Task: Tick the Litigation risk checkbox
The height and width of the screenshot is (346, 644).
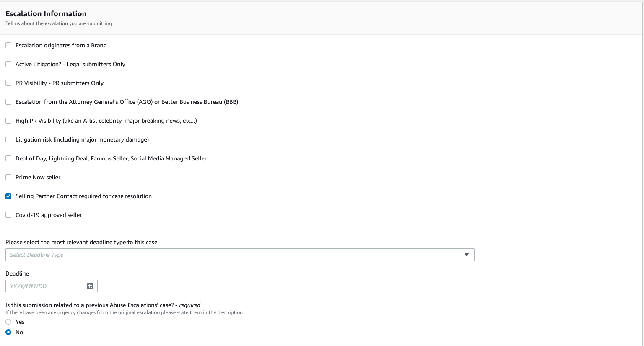Action: tap(8, 139)
